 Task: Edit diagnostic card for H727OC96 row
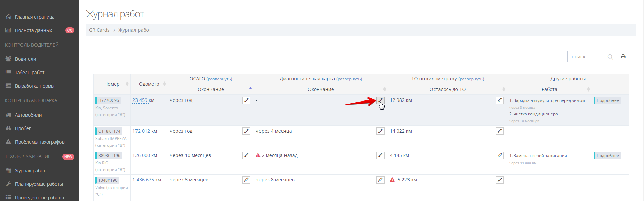click(380, 100)
